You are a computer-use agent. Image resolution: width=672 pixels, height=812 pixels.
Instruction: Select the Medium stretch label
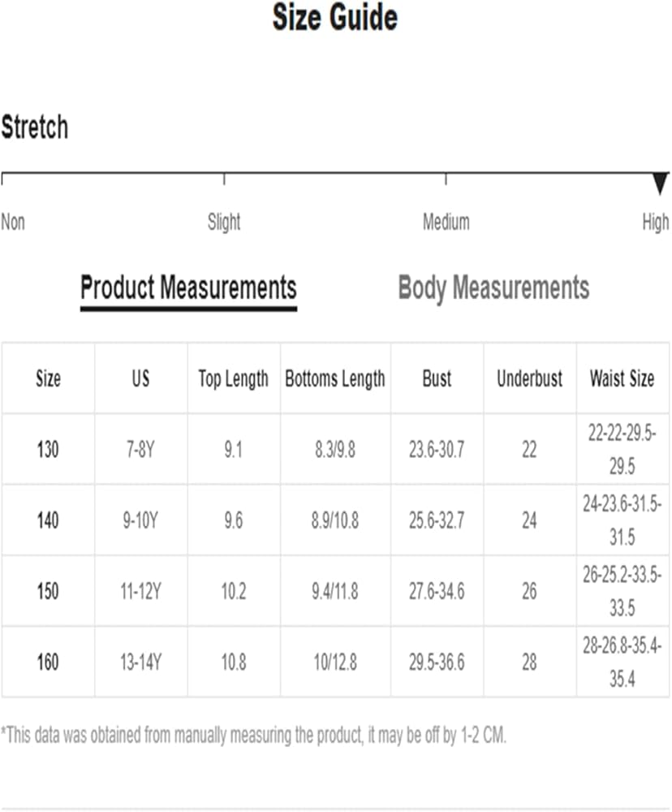click(446, 222)
